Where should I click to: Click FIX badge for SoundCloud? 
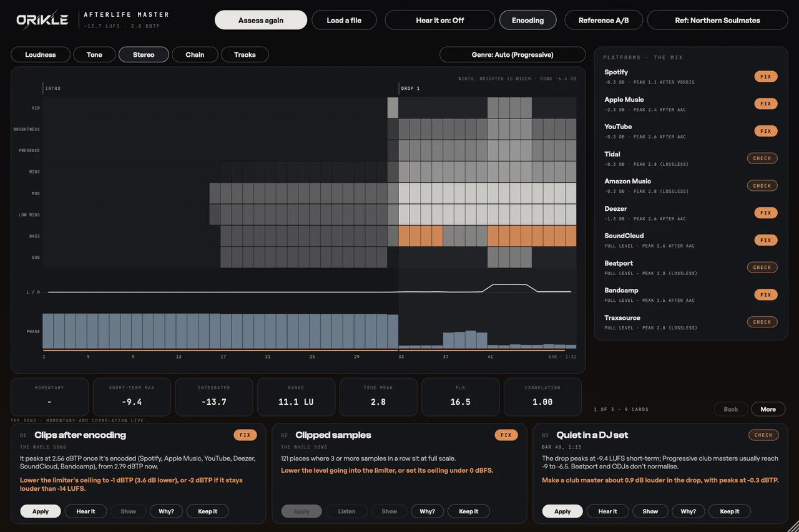coord(766,240)
